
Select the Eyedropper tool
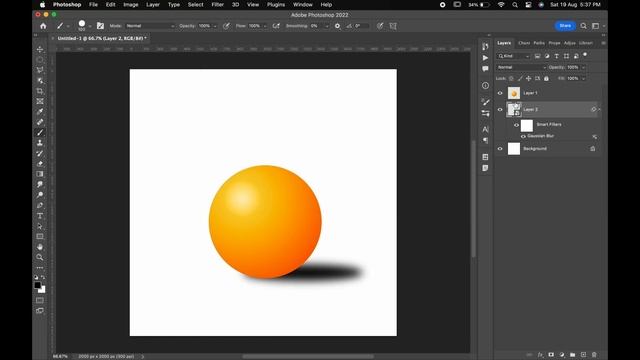click(40, 111)
